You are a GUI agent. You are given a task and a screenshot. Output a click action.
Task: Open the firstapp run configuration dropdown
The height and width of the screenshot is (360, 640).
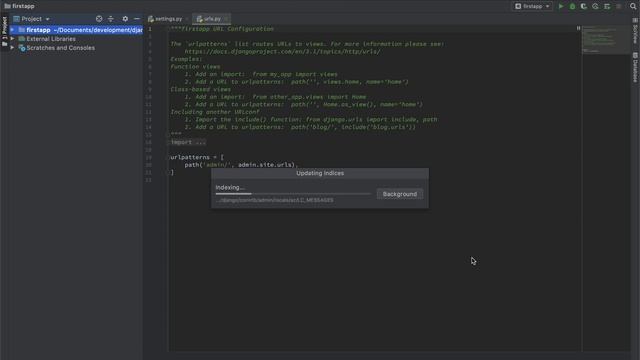click(x=532, y=7)
